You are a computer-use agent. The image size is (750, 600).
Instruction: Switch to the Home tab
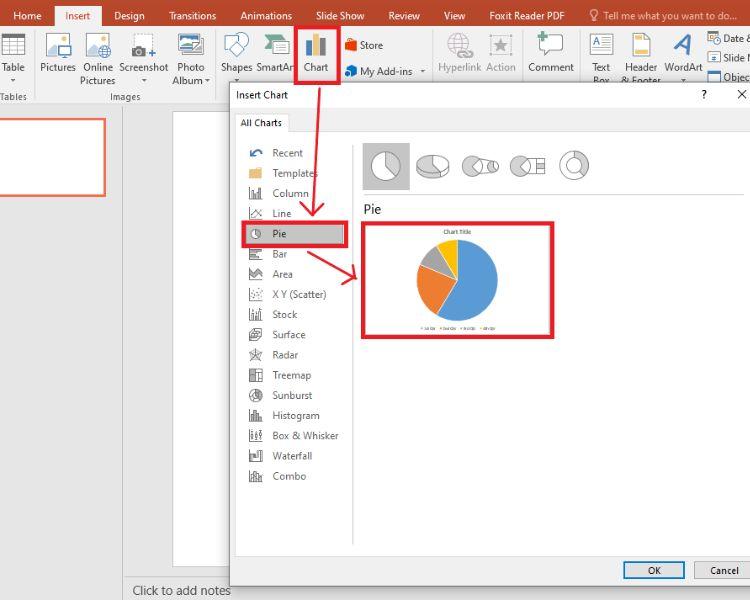[x=27, y=16]
